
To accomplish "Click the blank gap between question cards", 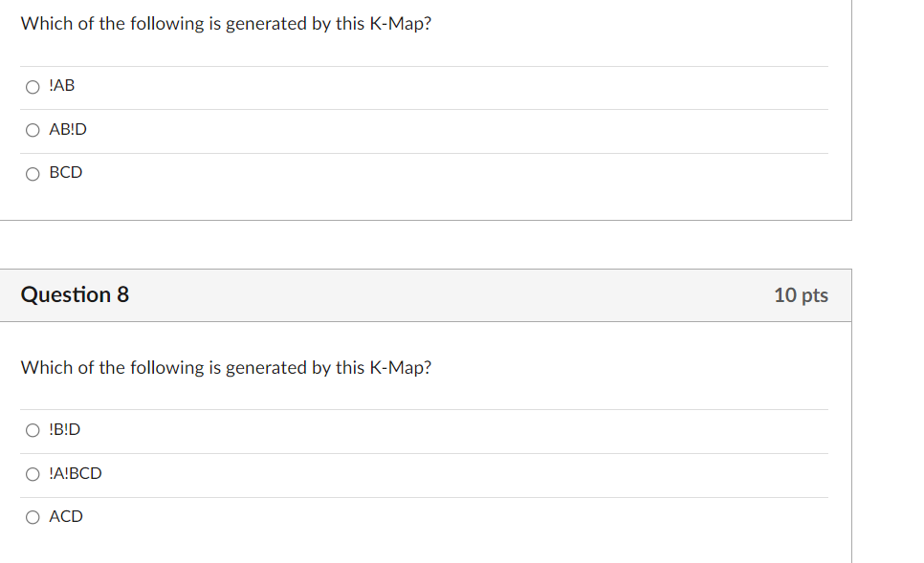I will pos(426,245).
